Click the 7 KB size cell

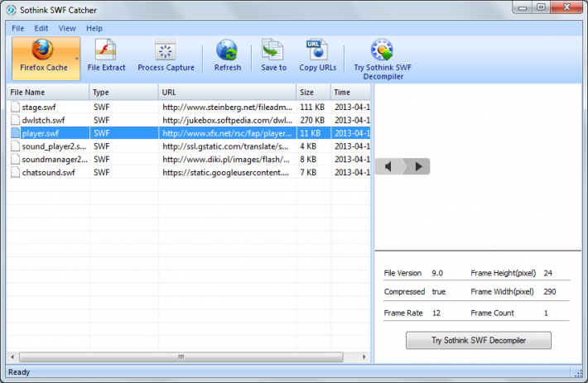[314, 173]
